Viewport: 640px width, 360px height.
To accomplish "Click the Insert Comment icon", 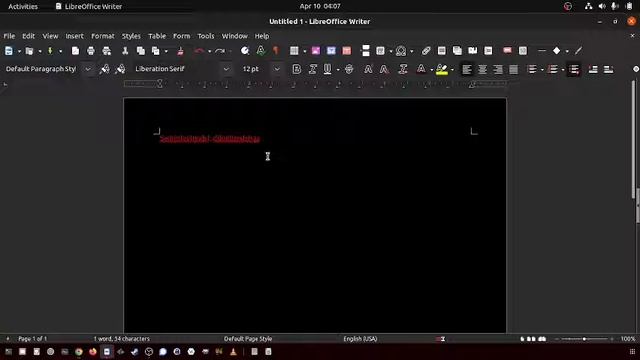I will pos(507,51).
